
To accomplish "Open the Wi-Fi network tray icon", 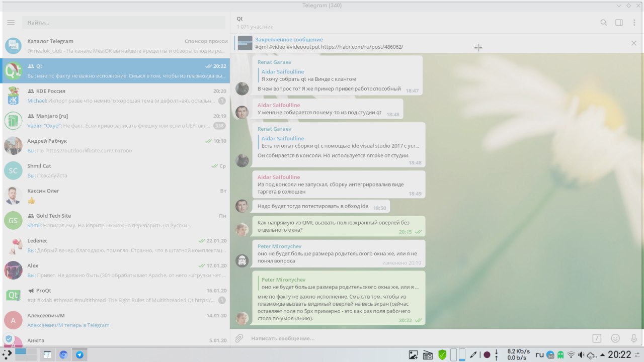I will pyautogui.click(x=571, y=354).
